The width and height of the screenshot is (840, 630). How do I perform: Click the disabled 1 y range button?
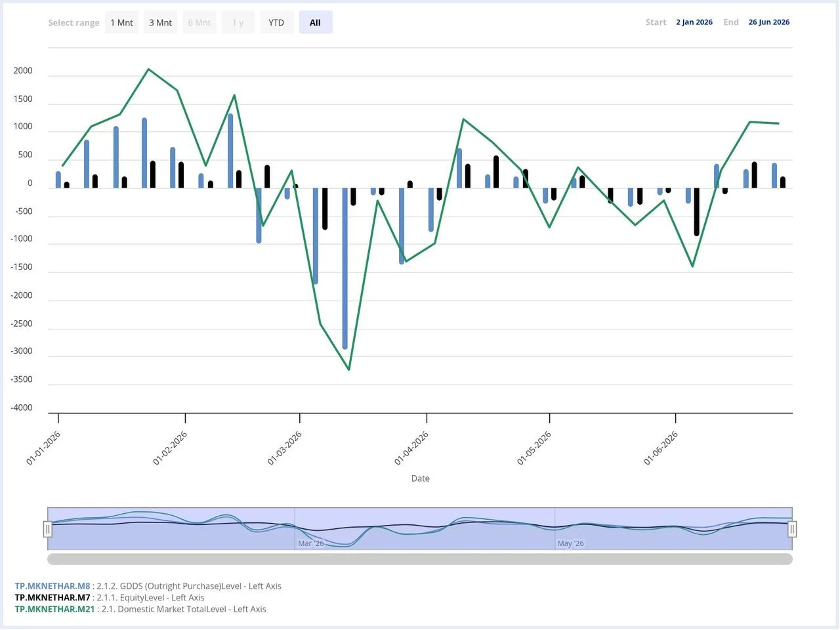tap(238, 22)
